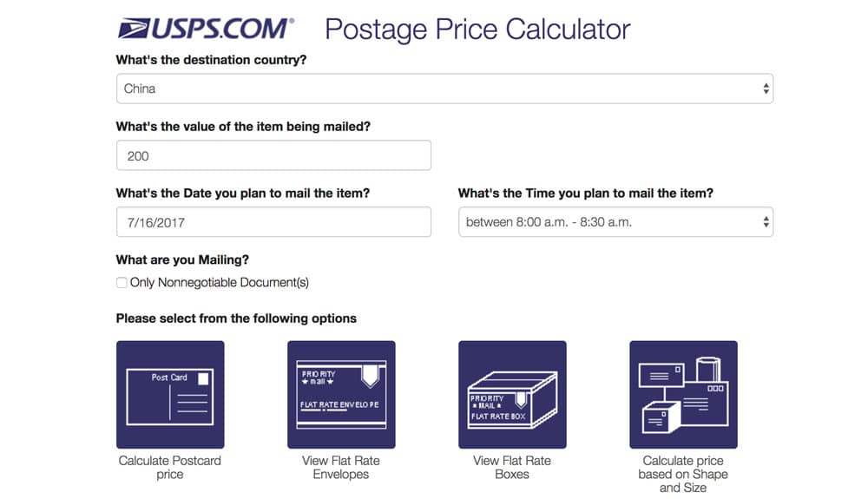Click the Only Nonnegotiable Document(s) label
The height and width of the screenshot is (499, 868).
click(220, 283)
